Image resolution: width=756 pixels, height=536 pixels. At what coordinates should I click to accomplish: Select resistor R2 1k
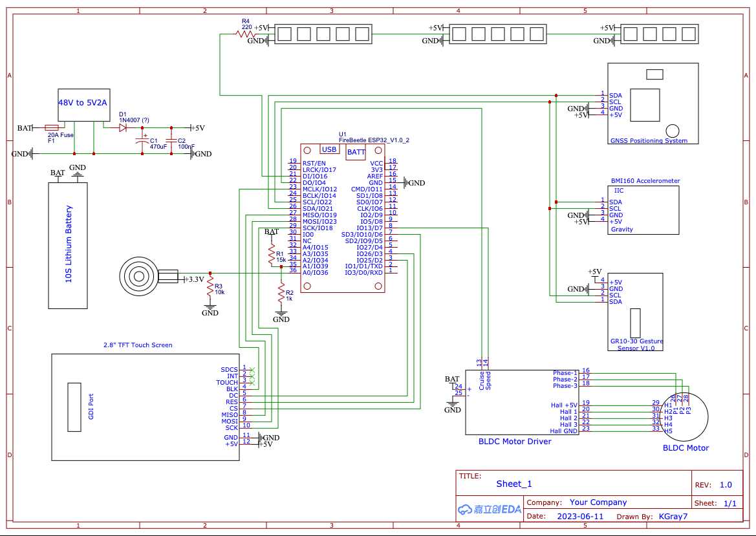click(x=281, y=293)
